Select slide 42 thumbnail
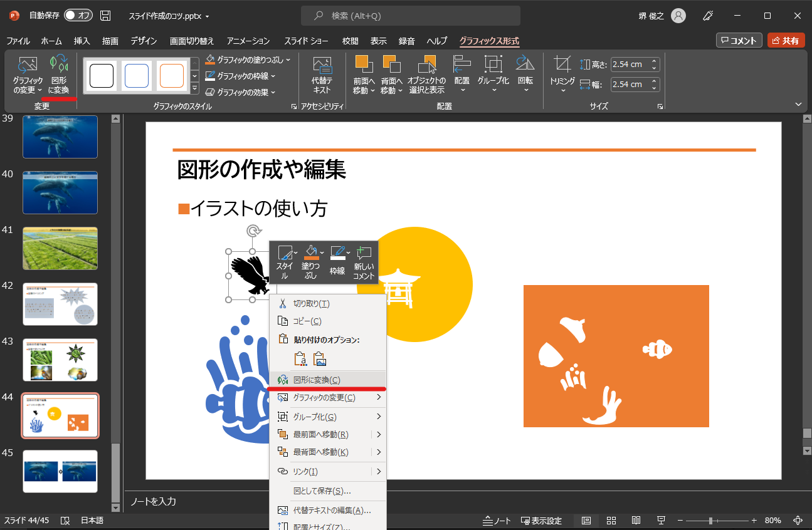 pos(60,304)
